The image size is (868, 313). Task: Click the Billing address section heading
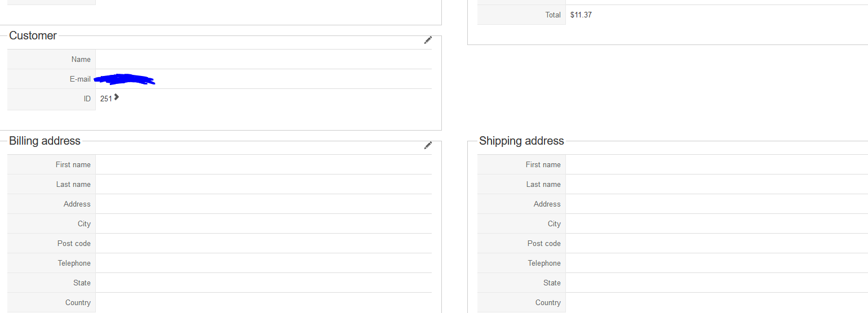point(45,141)
